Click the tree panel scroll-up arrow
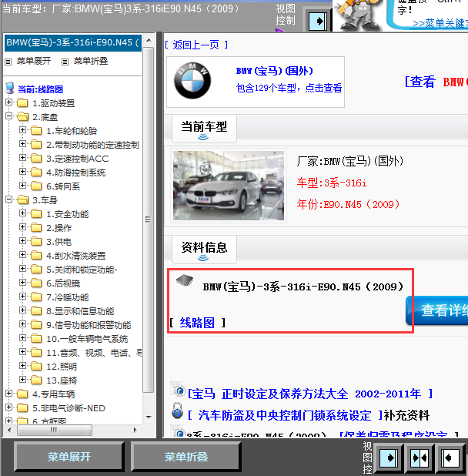 (x=149, y=40)
